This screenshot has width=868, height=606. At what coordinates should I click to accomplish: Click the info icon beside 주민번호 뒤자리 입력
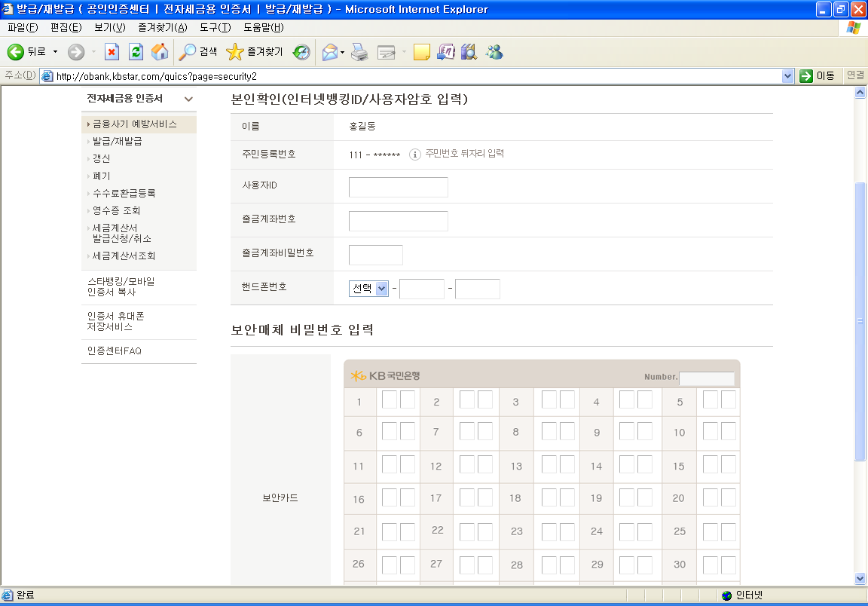(x=414, y=155)
